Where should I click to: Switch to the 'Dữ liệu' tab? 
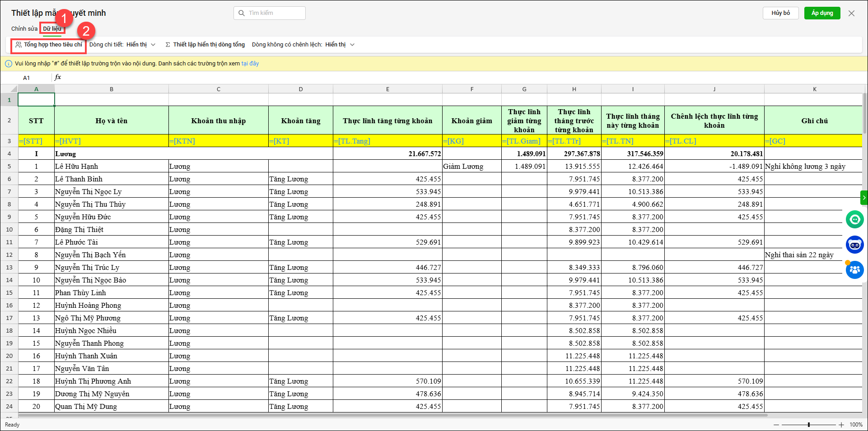[x=52, y=28]
